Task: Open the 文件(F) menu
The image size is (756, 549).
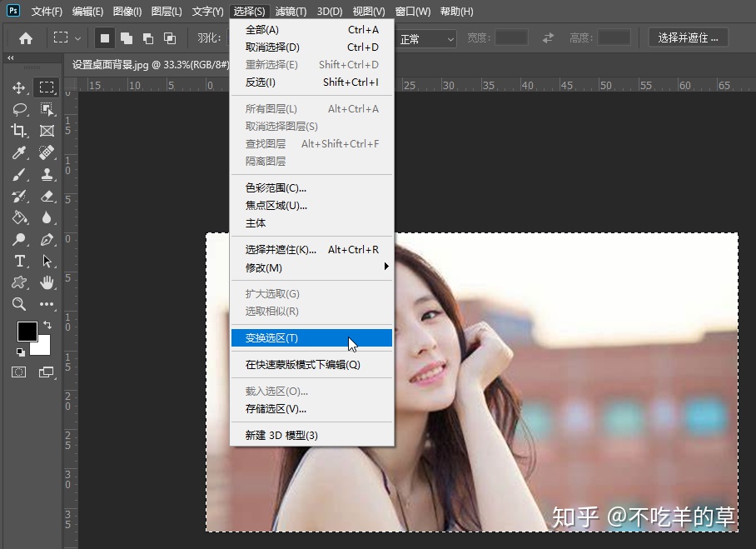Action: (x=47, y=11)
